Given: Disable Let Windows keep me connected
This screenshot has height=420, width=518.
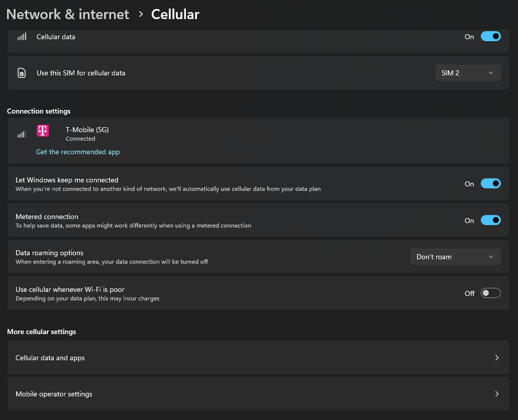Looking at the screenshot, I should pos(490,184).
